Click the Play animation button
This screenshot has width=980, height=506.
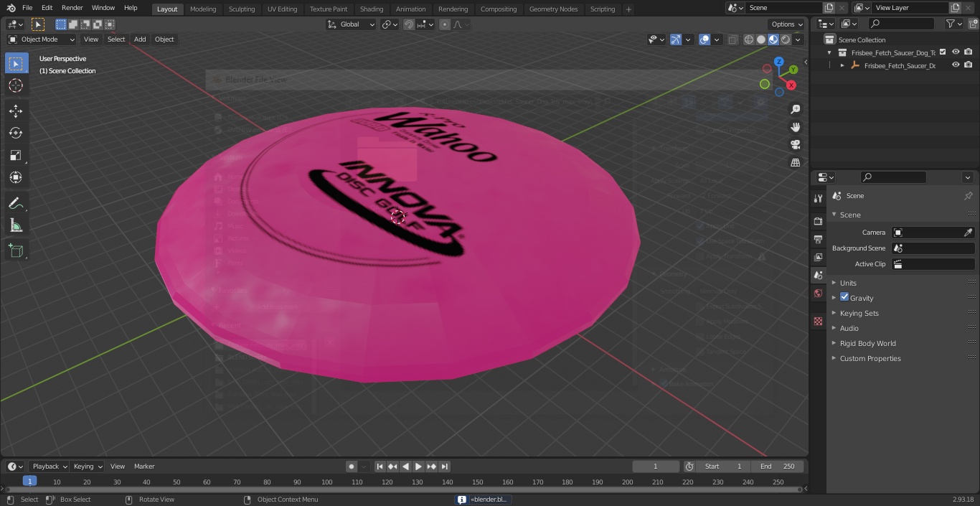tap(418, 467)
